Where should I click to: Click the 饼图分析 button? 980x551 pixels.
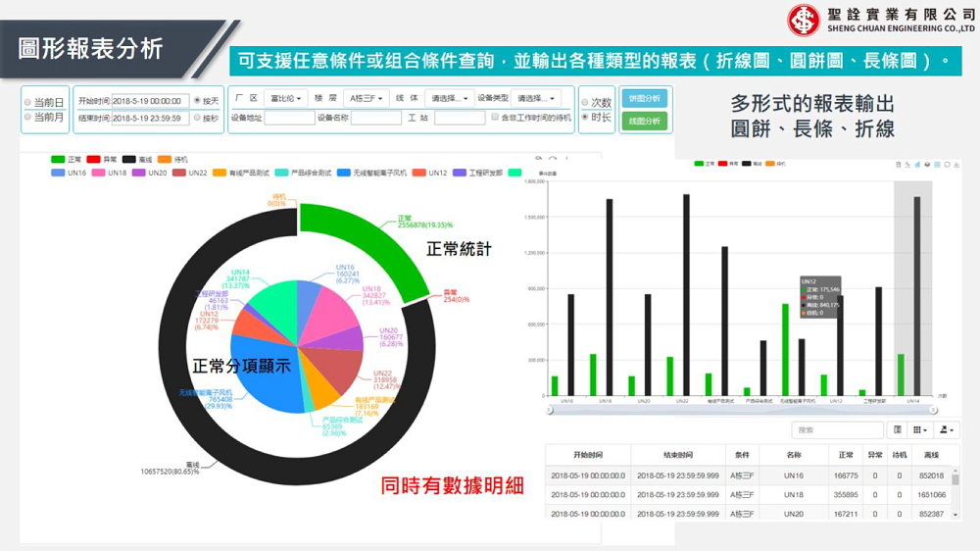(644, 99)
